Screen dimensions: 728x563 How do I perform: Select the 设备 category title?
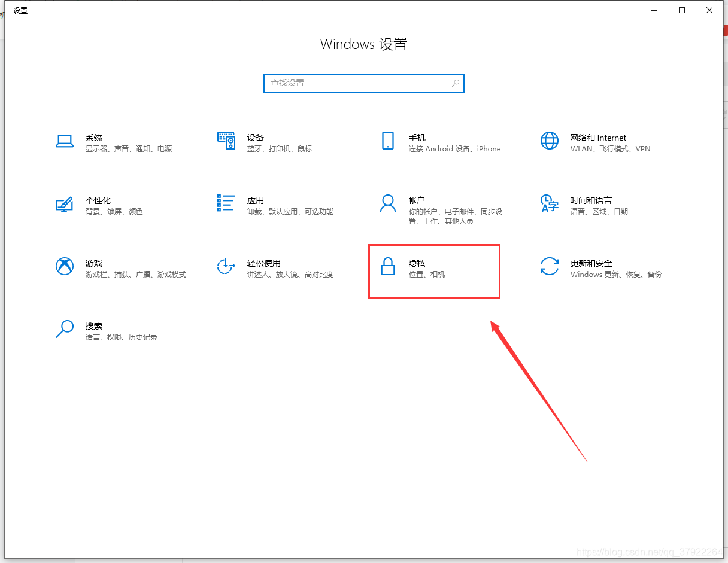pos(256,138)
